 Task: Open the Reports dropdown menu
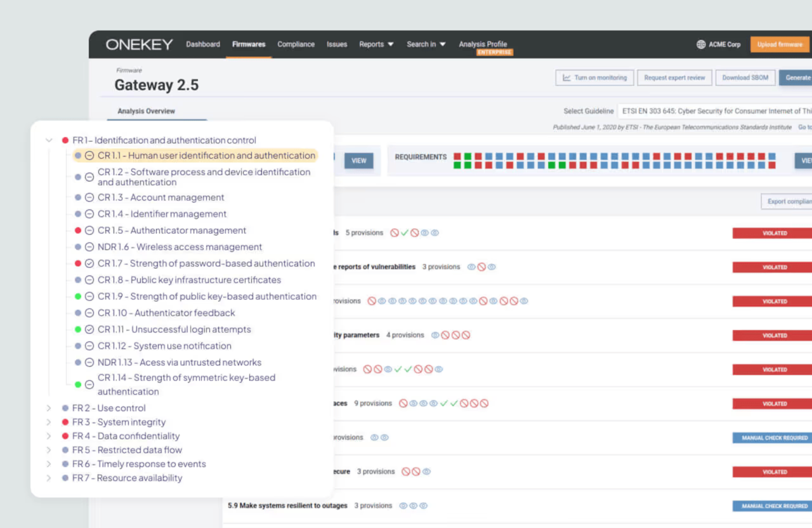tap(376, 44)
